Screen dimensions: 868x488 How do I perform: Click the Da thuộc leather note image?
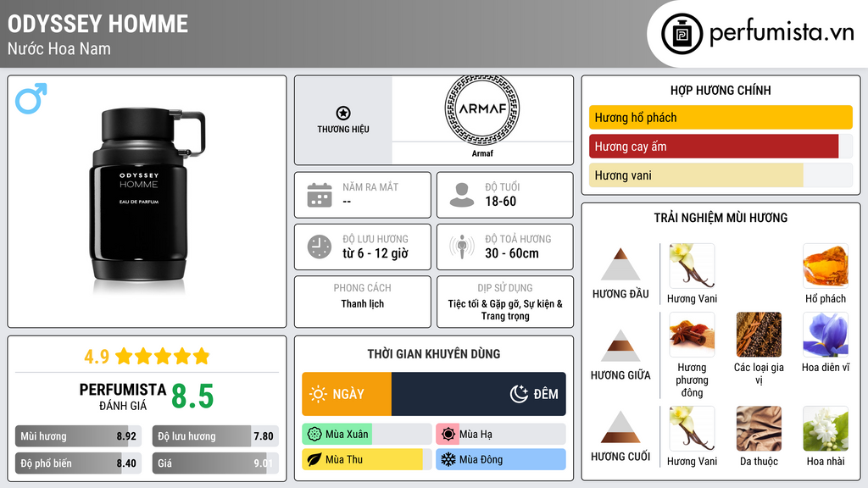click(759, 429)
